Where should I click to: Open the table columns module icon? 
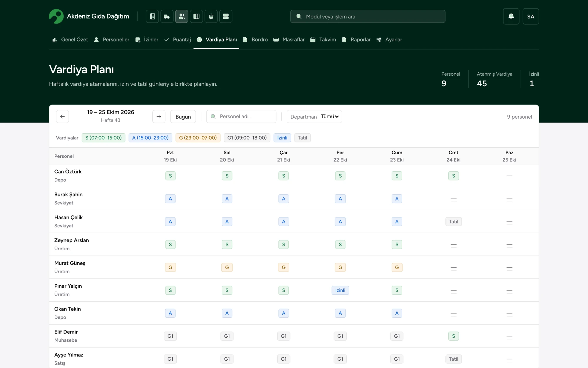click(x=196, y=16)
